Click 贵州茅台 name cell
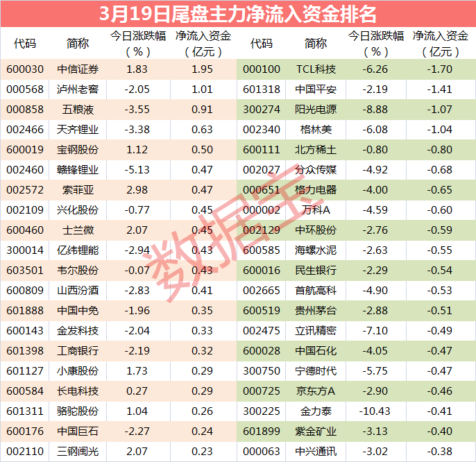 [316, 311]
